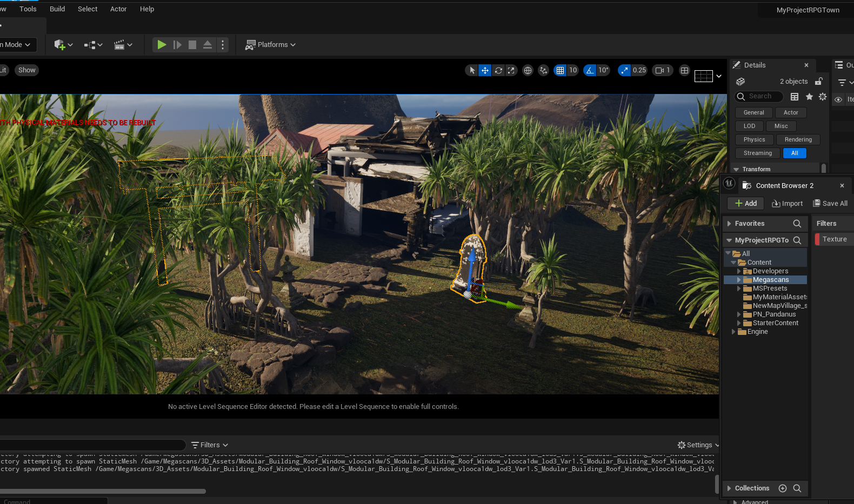Open the Select menu
The image size is (854, 504).
[x=88, y=9]
